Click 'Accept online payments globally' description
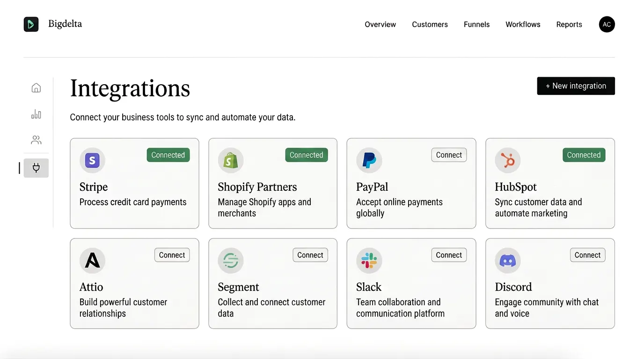Image resolution: width=644 pixels, height=359 pixels. coord(399,208)
